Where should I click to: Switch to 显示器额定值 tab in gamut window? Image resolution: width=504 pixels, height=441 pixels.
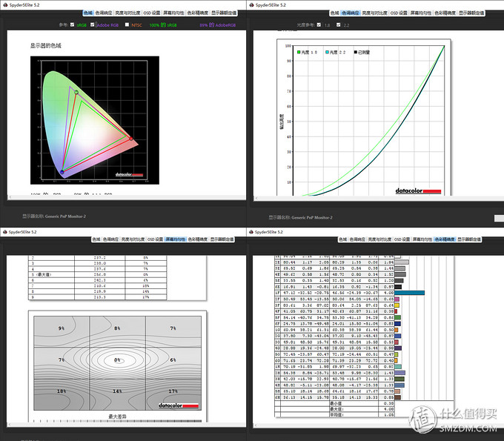click(224, 13)
